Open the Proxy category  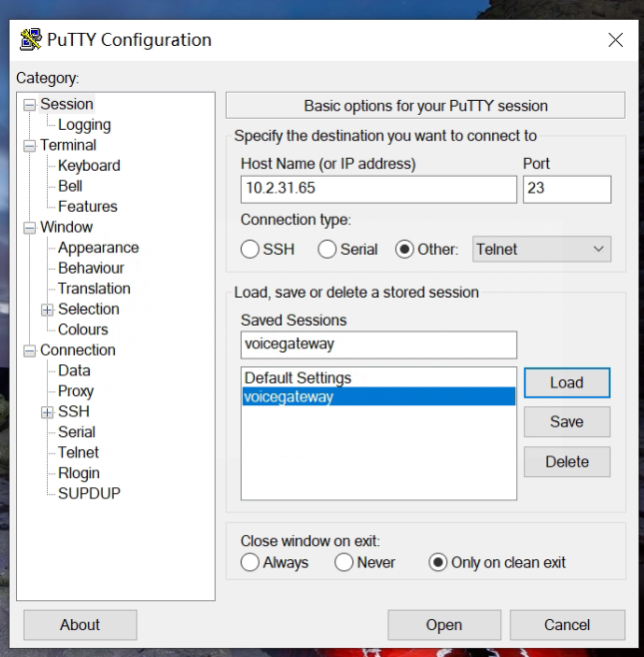(x=76, y=391)
